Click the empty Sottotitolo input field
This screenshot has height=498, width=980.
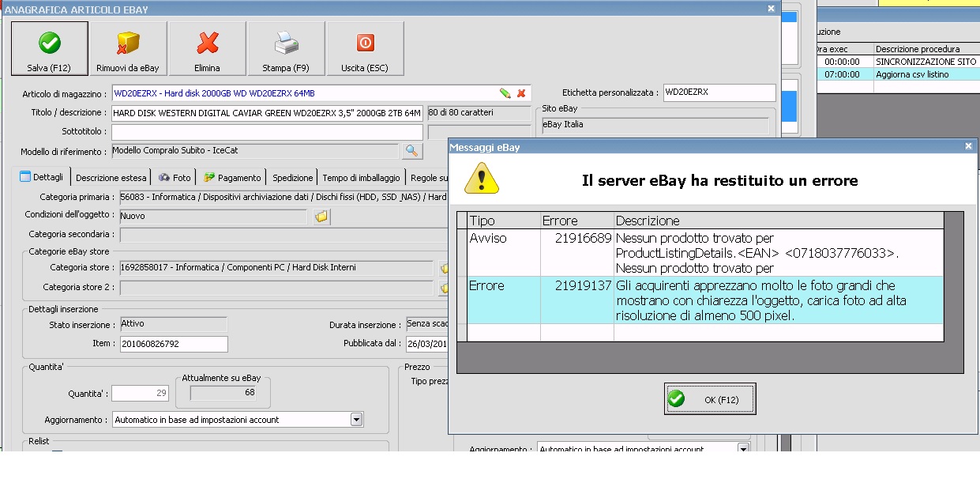267,132
